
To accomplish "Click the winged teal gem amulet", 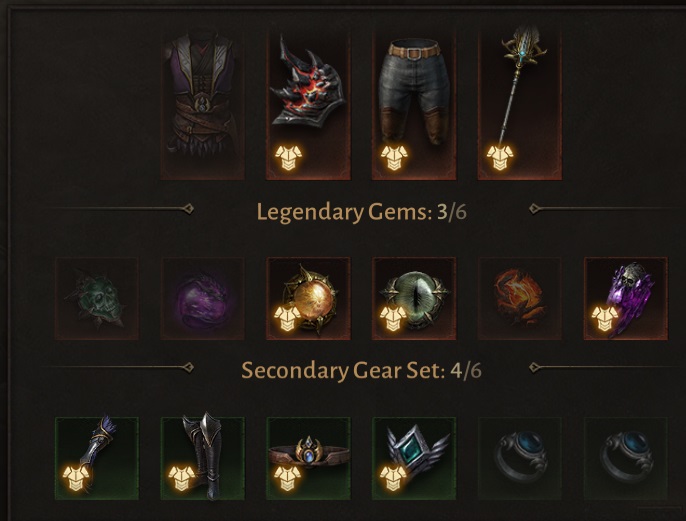I will click(x=414, y=458).
